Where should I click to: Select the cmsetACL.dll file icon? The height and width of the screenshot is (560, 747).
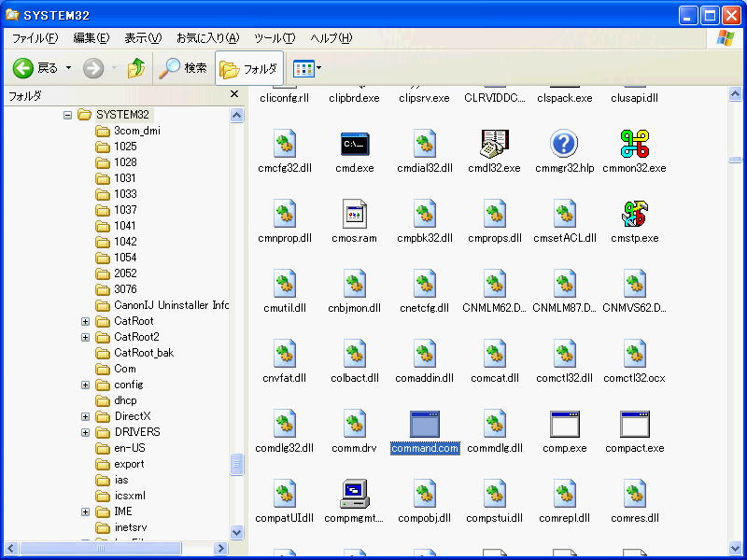564,214
